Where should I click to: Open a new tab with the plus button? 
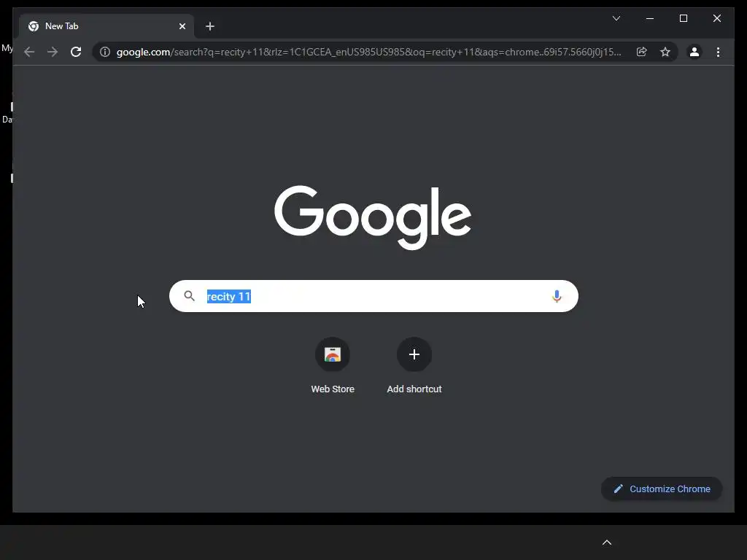click(x=209, y=26)
